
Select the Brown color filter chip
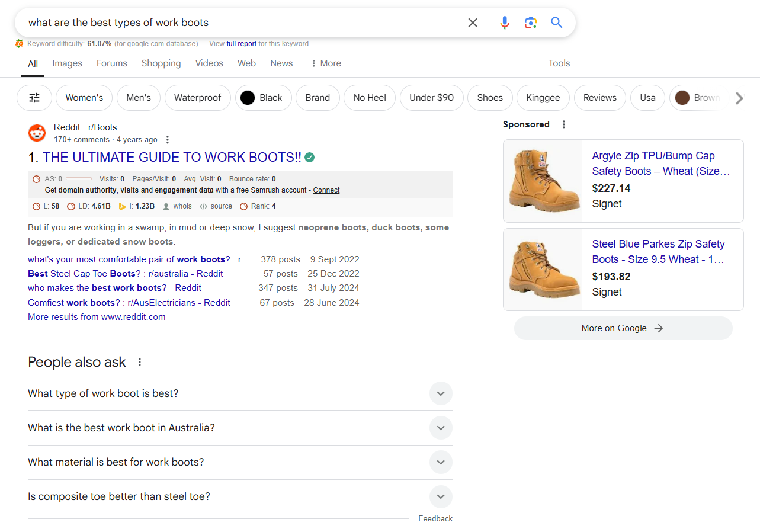click(697, 98)
